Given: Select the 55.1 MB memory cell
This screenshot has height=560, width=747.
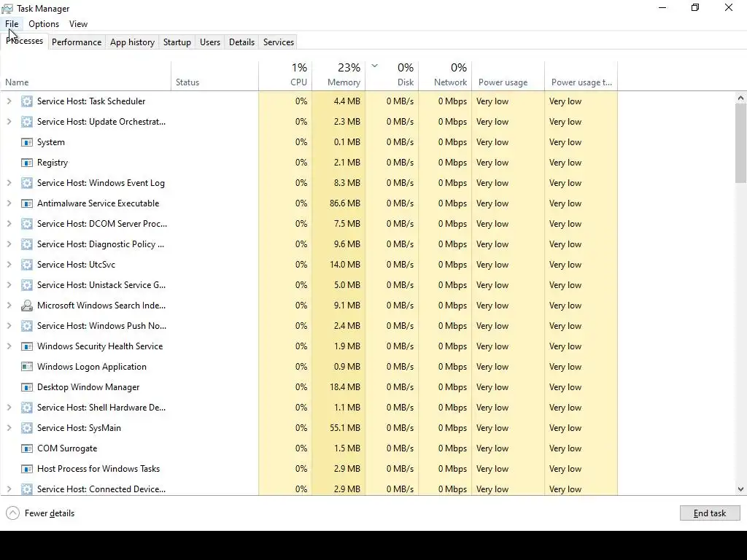Looking at the screenshot, I should tap(338, 428).
